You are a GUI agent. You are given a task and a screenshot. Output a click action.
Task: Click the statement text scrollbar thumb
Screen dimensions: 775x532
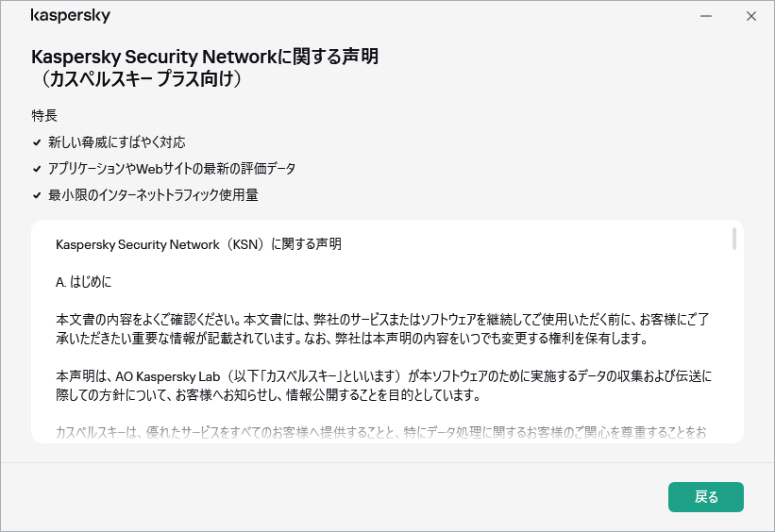click(x=734, y=239)
